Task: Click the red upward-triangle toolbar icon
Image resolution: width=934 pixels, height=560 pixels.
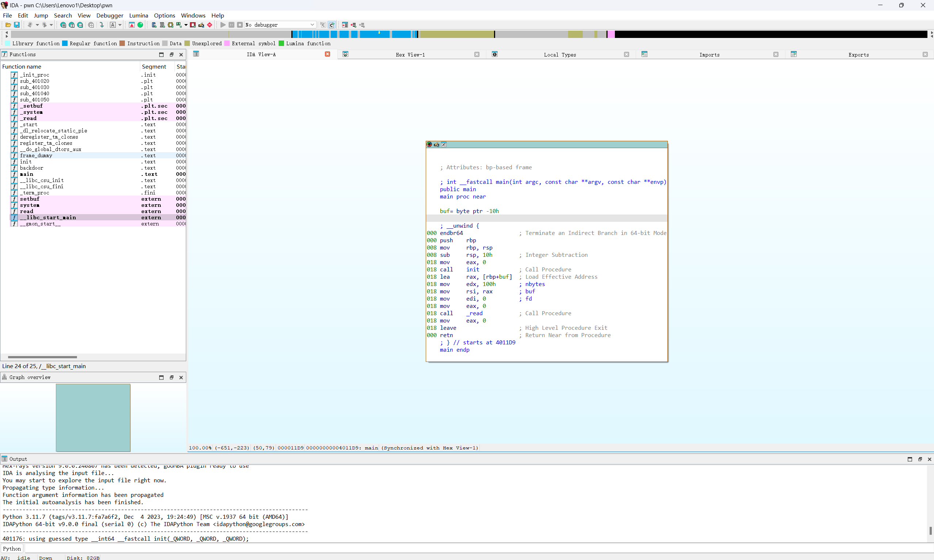Action: point(131,25)
